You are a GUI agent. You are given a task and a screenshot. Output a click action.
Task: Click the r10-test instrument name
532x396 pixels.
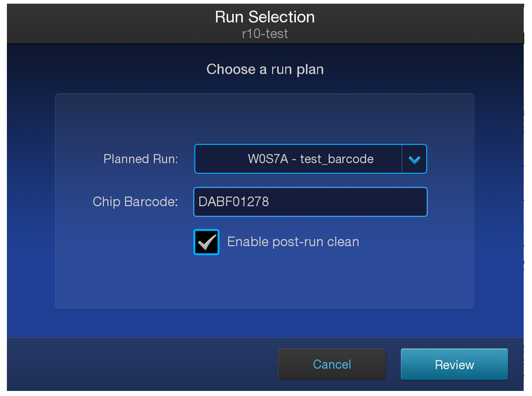click(x=265, y=34)
